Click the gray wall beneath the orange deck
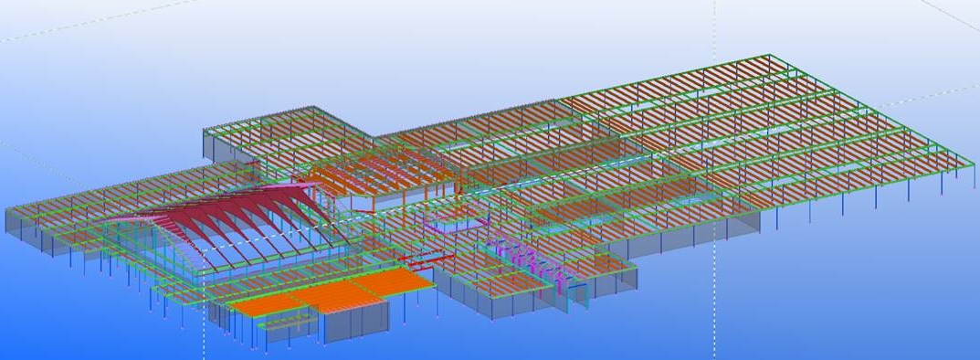980x360 pixels. (355, 322)
